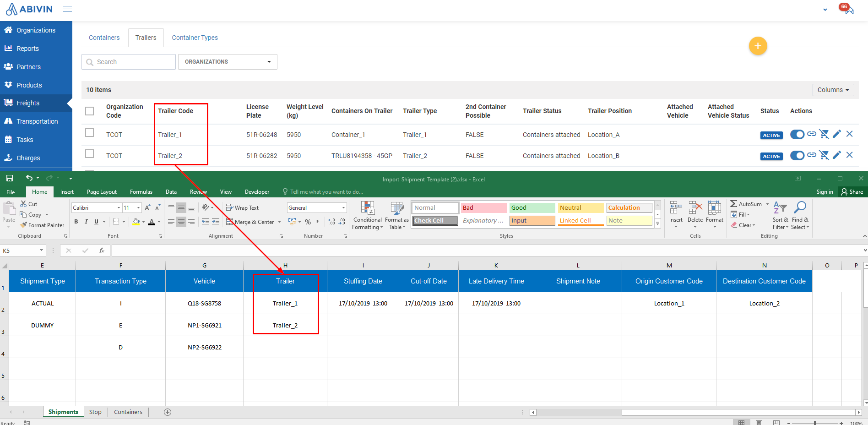Check the select-all checkbox in table header
Screen dimensions: 868x425
[90, 111]
